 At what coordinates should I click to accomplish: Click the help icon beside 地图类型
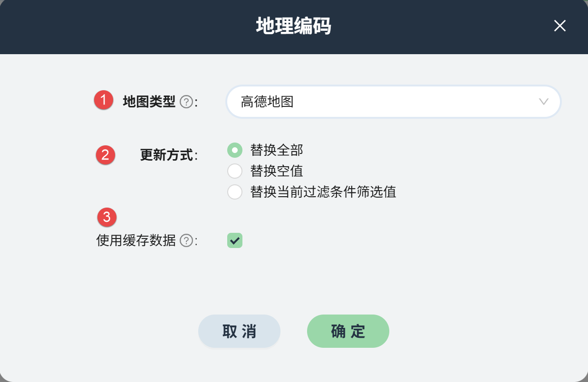(x=186, y=102)
